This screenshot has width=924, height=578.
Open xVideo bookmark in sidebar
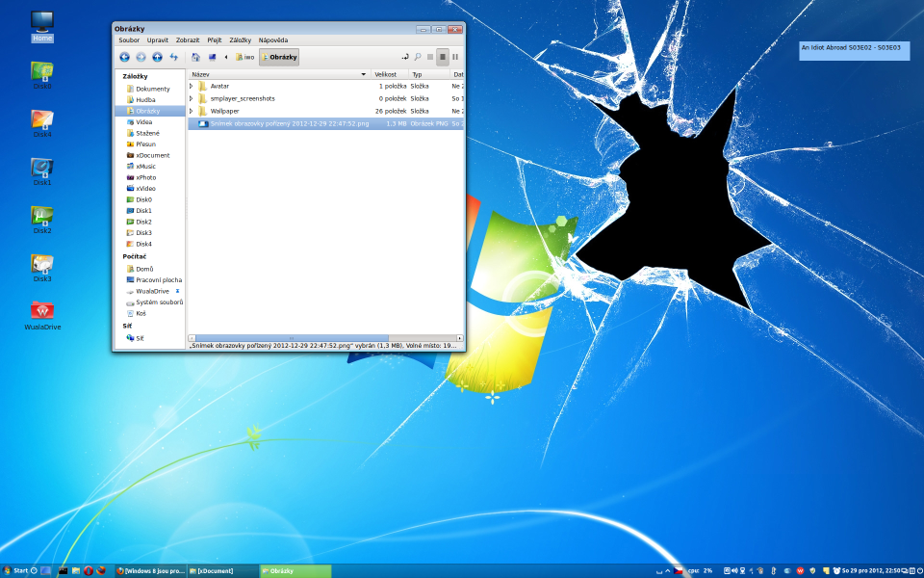pyautogui.click(x=150, y=188)
